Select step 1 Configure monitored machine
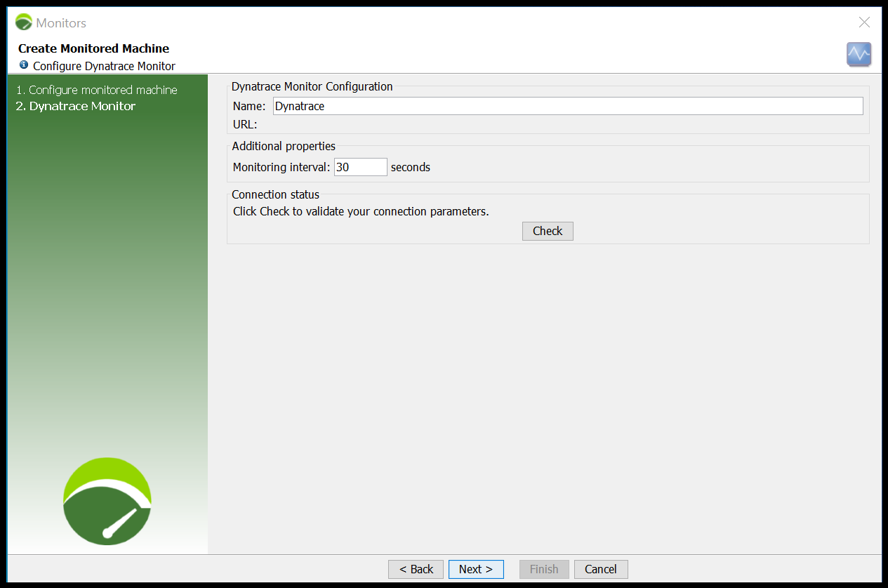Image resolution: width=888 pixels, height=588 pixels. 97,90
